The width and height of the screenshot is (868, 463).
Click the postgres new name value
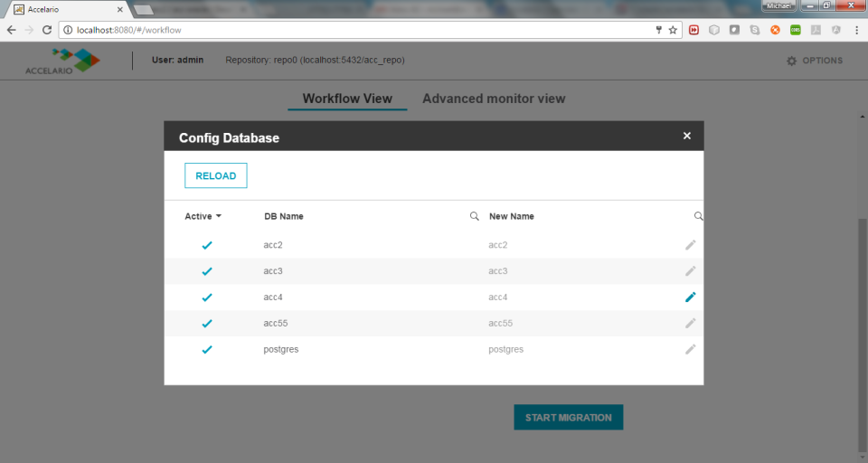(506, 349)
